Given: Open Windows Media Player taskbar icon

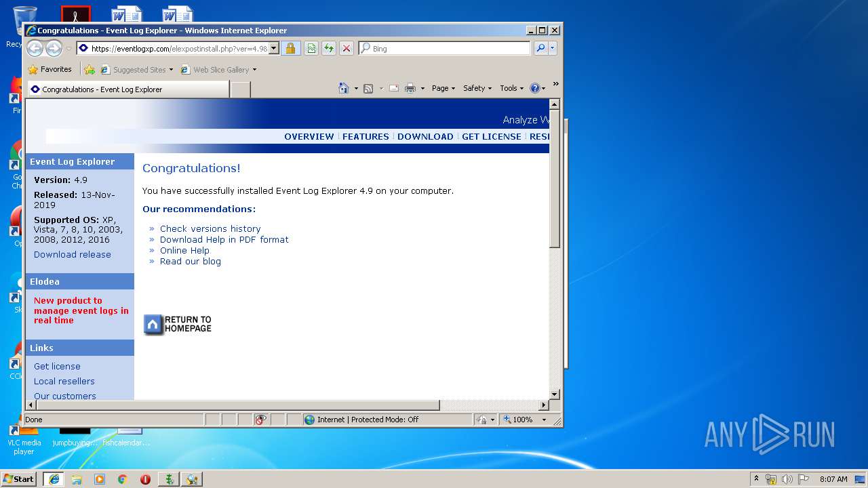Looking at the screenshot, I should [100, 479].
